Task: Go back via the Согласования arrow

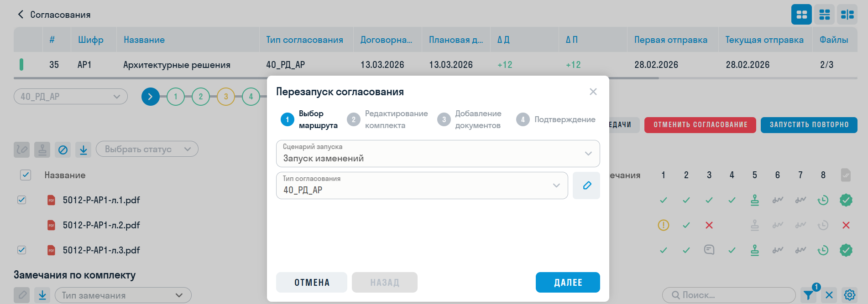Action: pos(21,15)
